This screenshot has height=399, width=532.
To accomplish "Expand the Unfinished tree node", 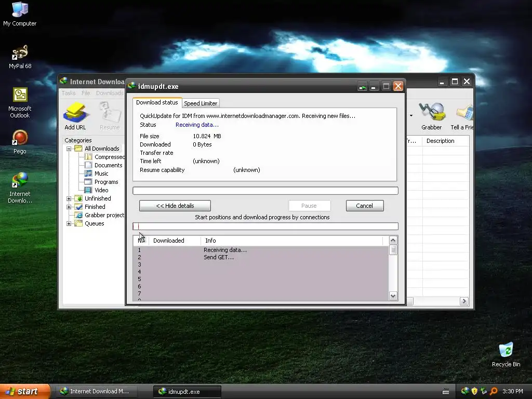I will 69,198.
